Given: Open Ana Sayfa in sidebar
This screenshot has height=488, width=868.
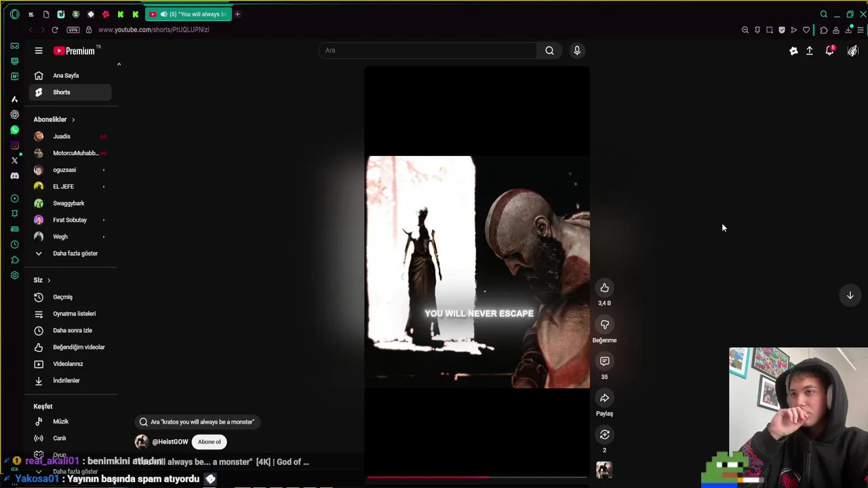Looking at the screenshot, I should 71,75.
